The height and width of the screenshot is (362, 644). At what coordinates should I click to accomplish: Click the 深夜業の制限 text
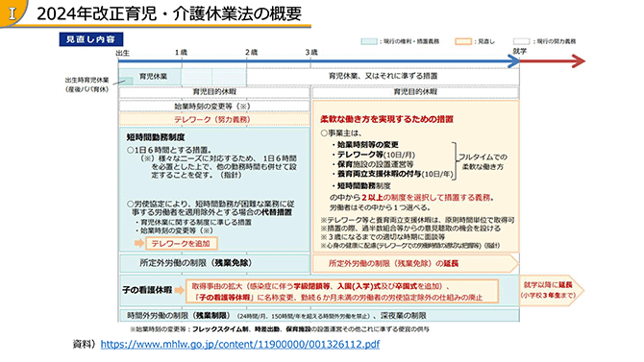(403, 316)
